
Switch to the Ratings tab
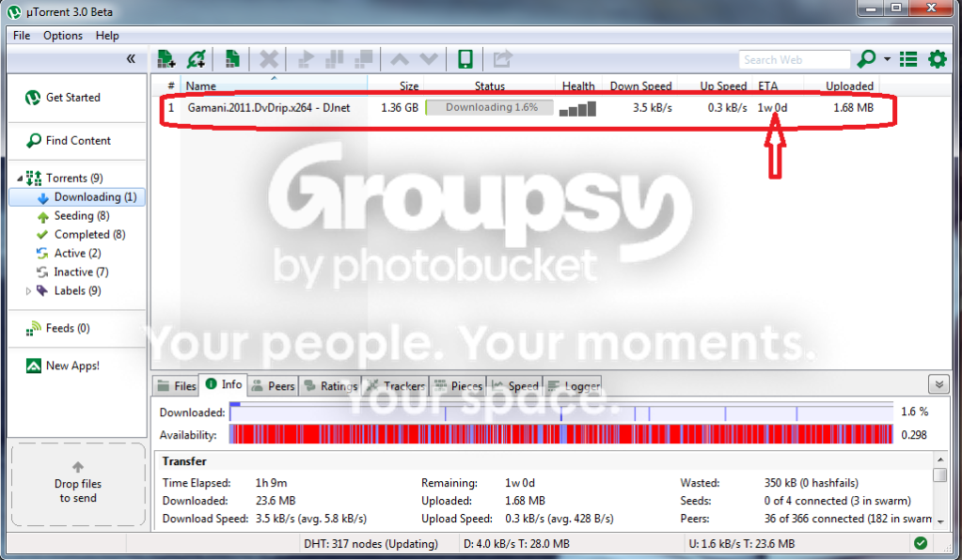[331, 386]
